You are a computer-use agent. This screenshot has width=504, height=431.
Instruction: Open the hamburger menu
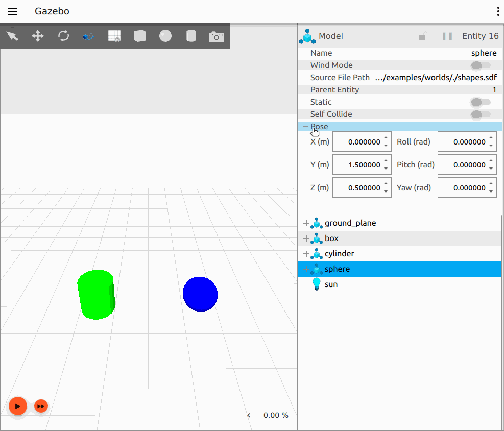[12, 11]
